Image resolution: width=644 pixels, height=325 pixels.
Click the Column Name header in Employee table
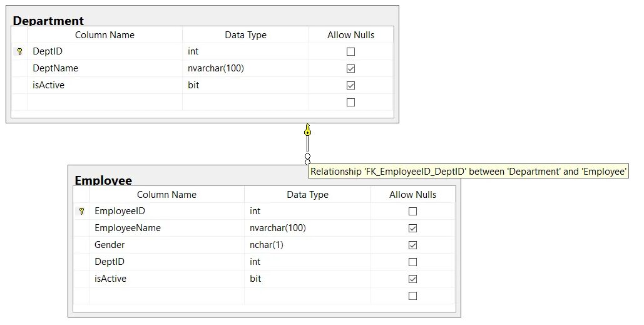(x=166, y=195)
